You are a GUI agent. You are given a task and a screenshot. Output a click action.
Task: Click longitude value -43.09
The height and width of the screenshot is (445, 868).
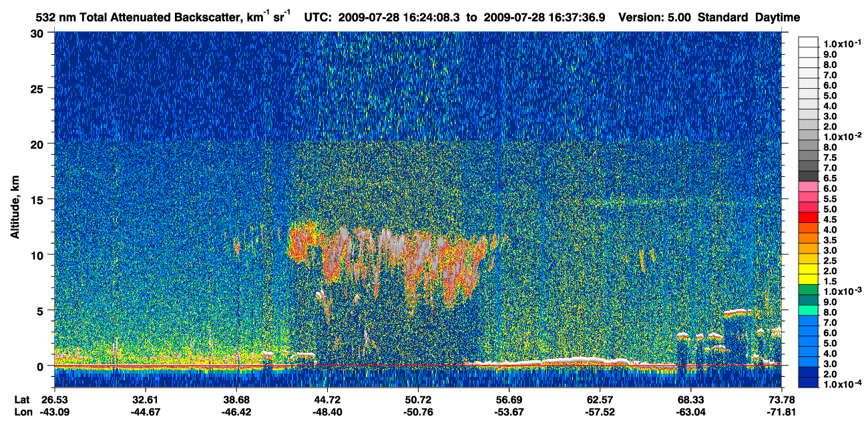click(x=54, y=412)
